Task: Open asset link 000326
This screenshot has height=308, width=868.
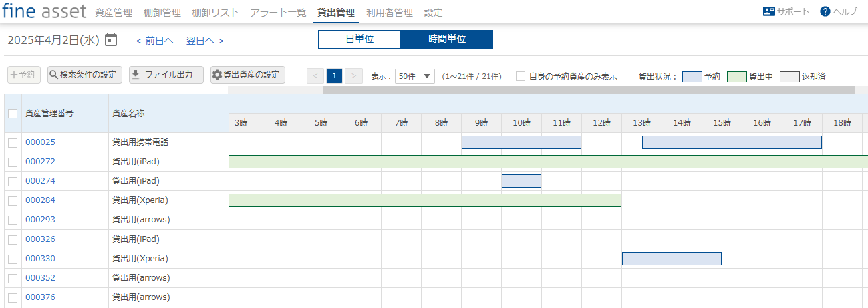Action: point(40,239)
